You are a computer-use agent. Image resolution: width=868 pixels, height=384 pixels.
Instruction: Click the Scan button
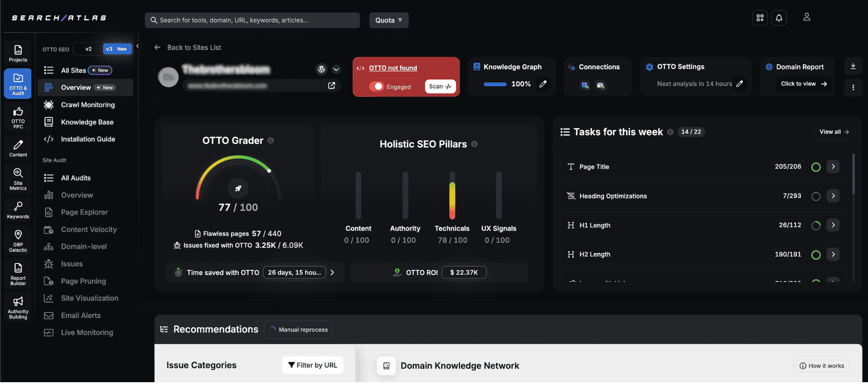click(x=440, y=87)
